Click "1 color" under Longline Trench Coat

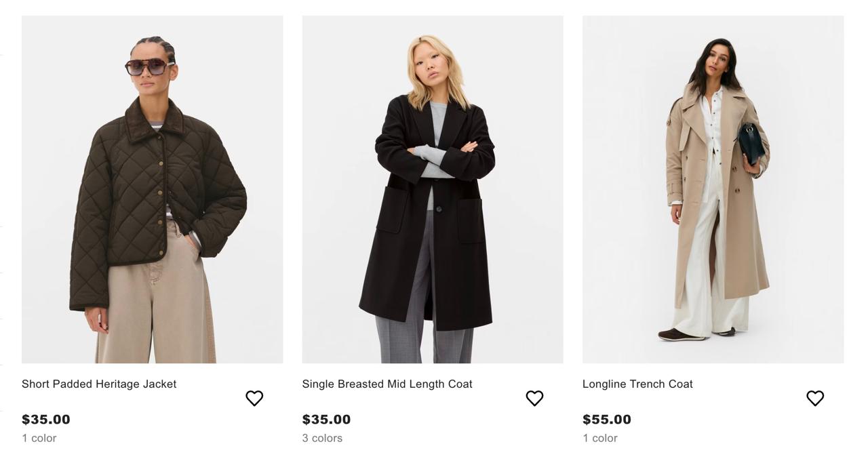coord(600,438)
